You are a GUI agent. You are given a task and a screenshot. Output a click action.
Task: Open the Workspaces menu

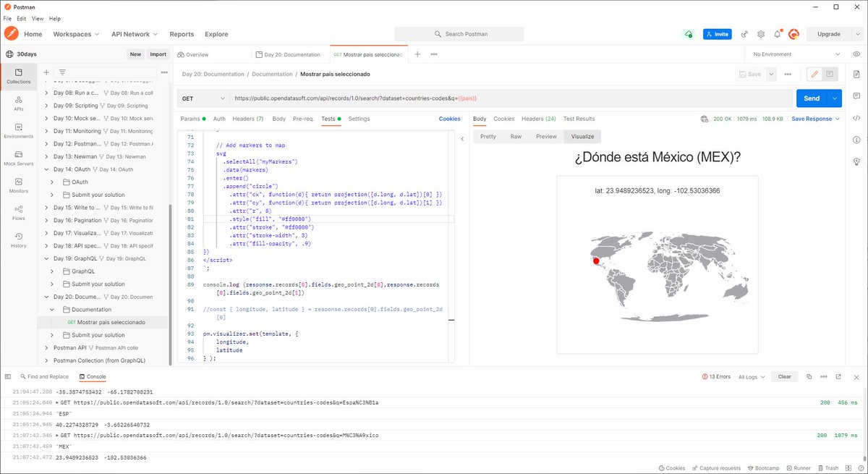[75, 33]
